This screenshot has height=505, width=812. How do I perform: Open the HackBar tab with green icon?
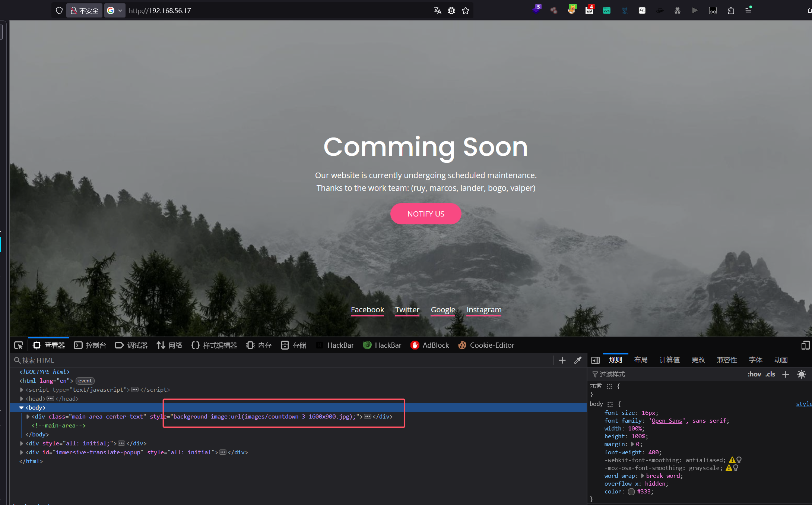pyautogui.click(x=382, y=345)
